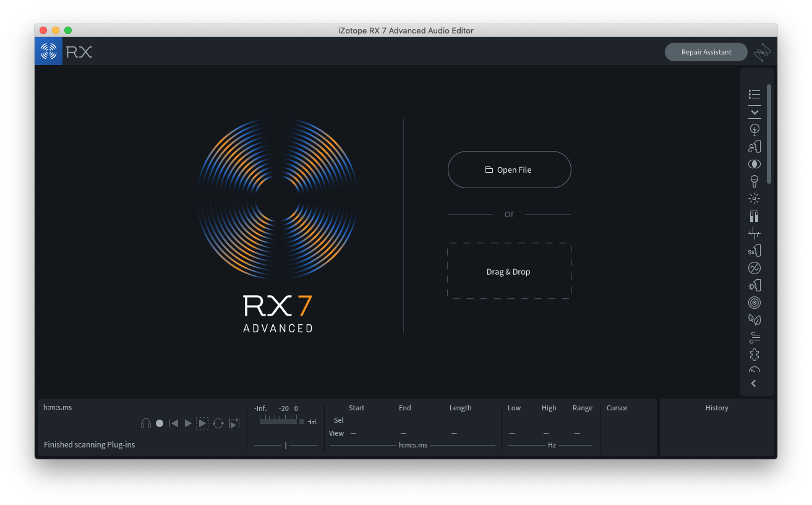Click the window title iZotope RX 7 Advanced Audio Editor
Image resolution: width=812 pixels, height=505 pixels.
406,30
